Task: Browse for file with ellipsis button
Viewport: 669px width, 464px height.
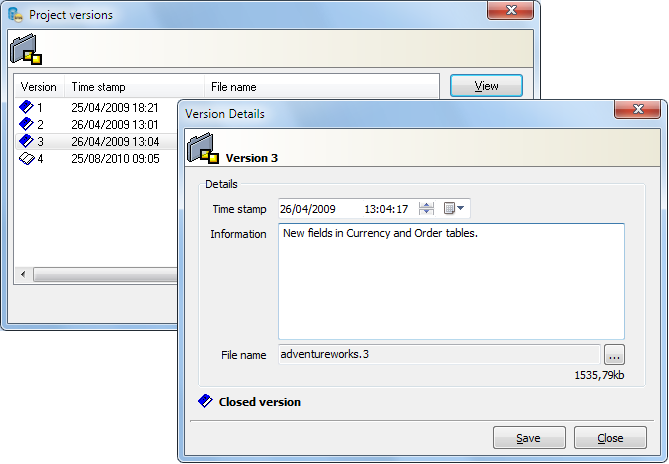Action: tap(614, 354)
